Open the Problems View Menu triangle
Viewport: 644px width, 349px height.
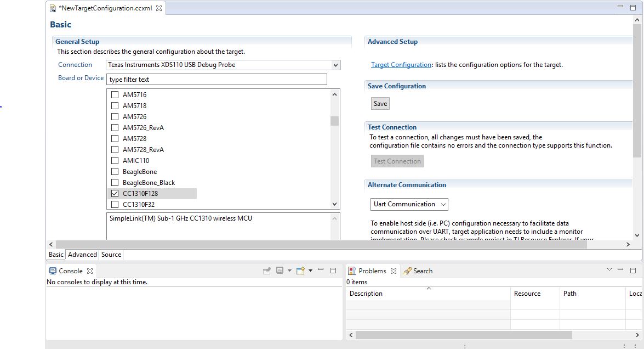click(609, 269)
